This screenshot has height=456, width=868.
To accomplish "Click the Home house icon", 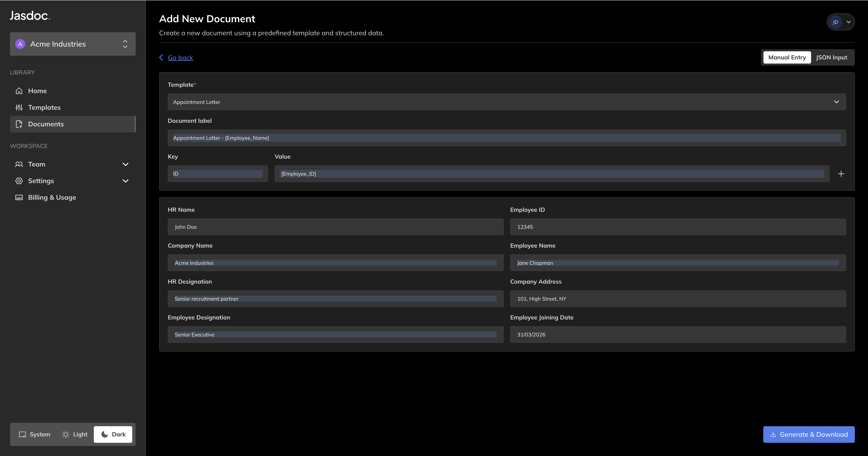I will tap(19, 91).
